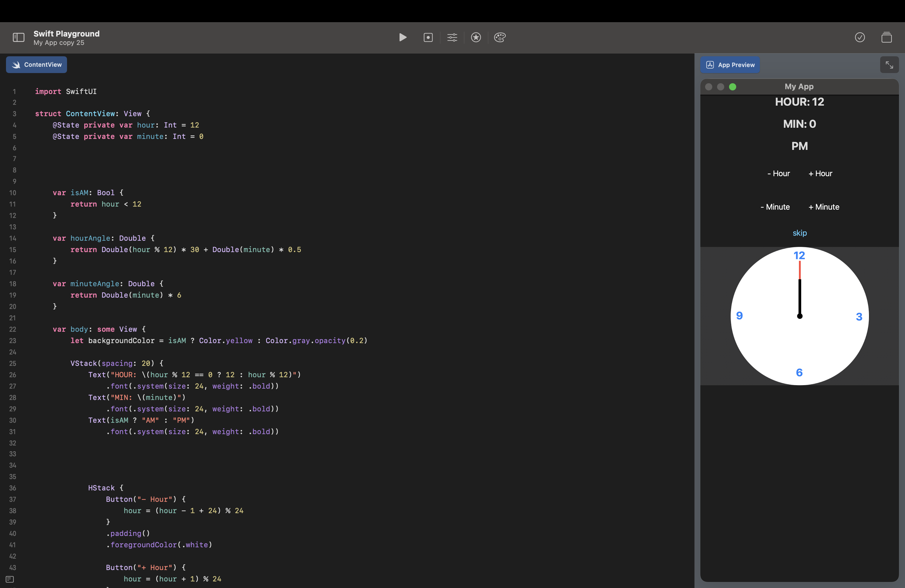Open the settings sliders icon

452,37
